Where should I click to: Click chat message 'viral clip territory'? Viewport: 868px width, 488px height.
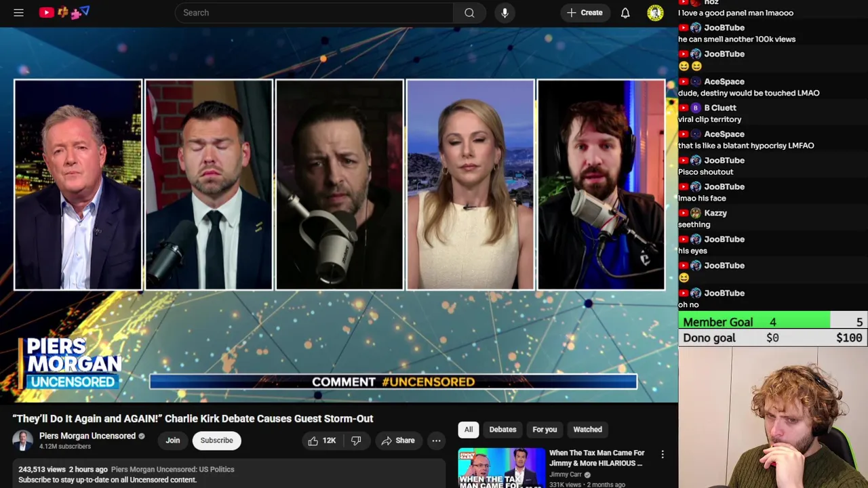point(709,119)
